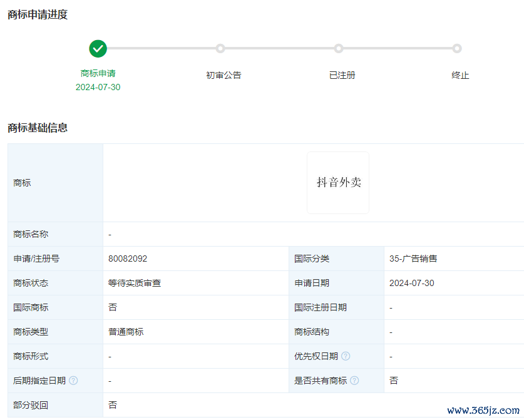Click the 终止 step label
The width and height of the screenshot is (524, 420).
point(460,75)
